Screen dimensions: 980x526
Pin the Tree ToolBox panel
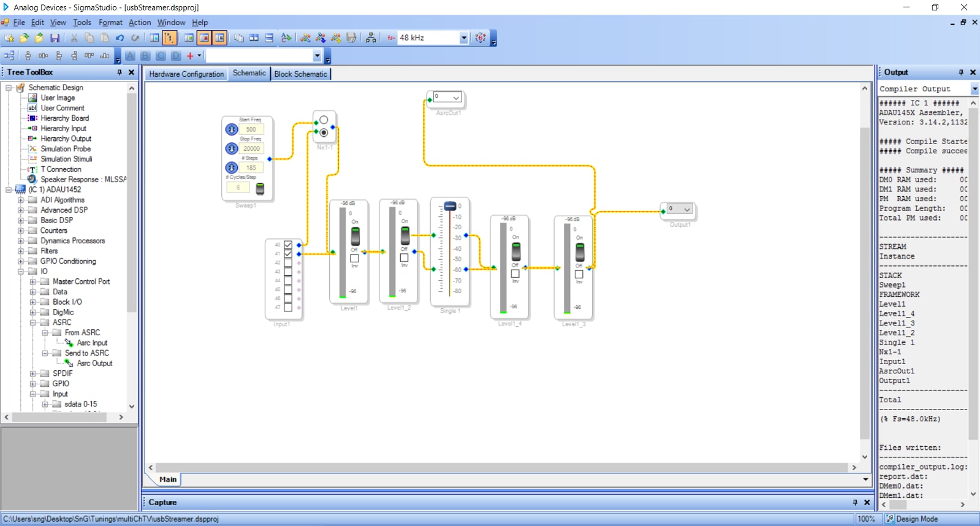[x=120, y=72]
